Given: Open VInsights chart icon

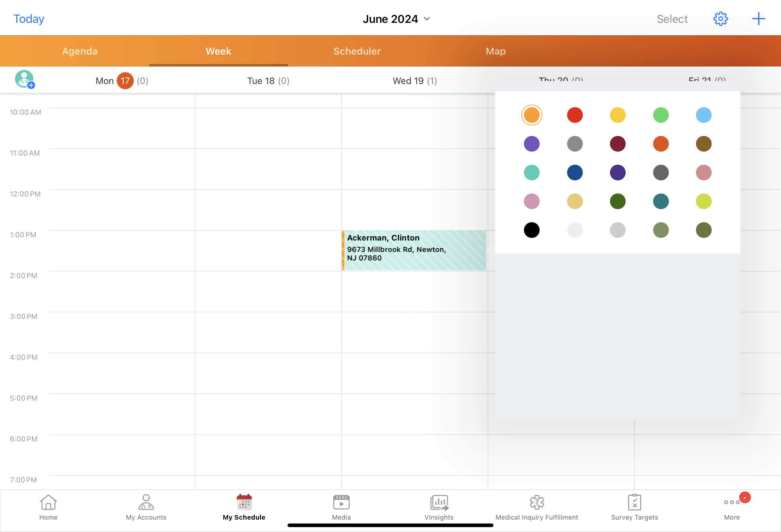Looking at the screenshot, I should click(x=439, y=507).
